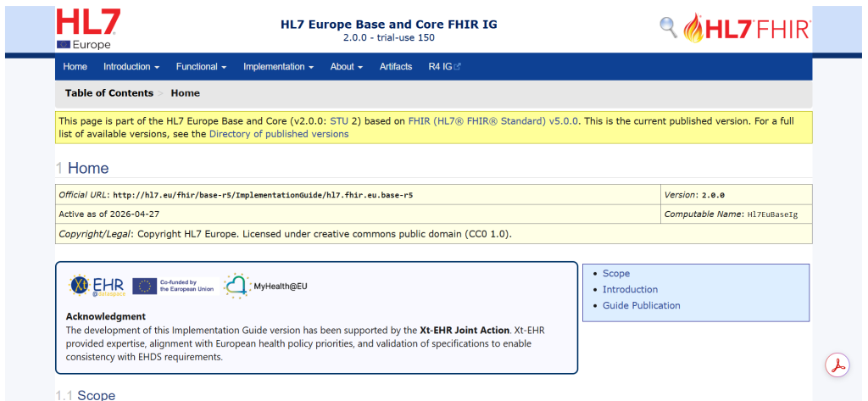Expand the Introduction dropdown menu
This screenshot has width=868, height=401.
(131, 66)
